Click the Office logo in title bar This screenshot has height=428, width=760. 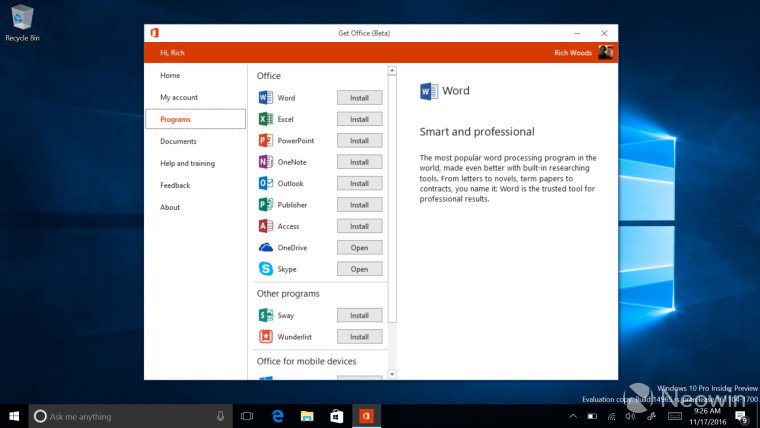pyautogui.click(x=155, y=33)
